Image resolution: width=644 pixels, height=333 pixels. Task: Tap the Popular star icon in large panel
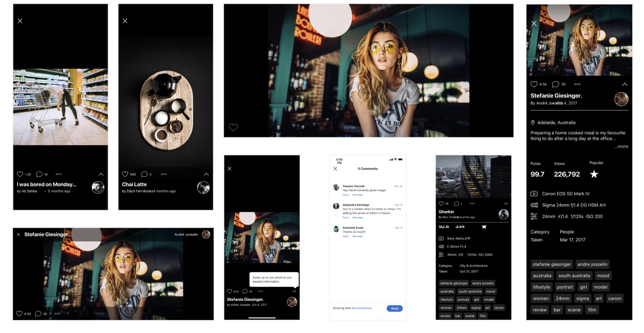tap(594, 174)
